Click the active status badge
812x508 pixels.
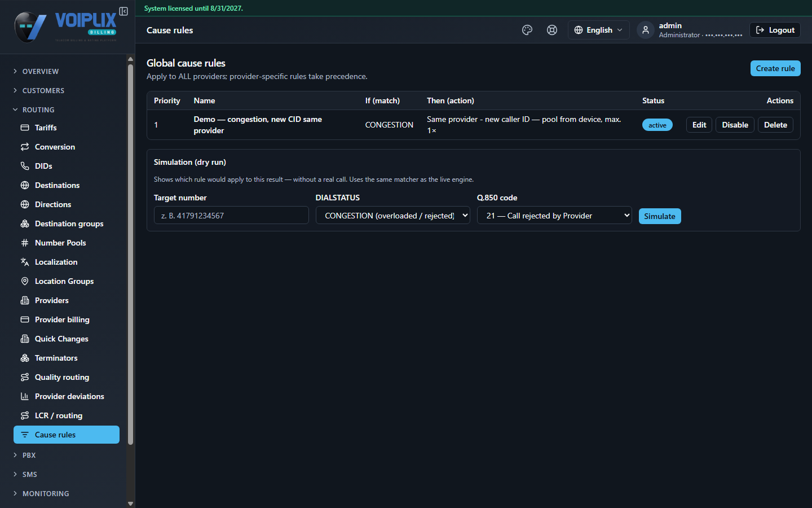point(657,125)
